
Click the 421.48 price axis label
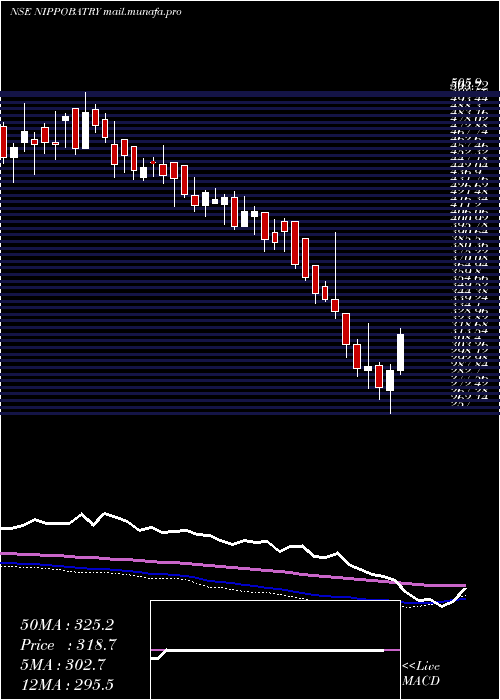click(x=469, y=191)
